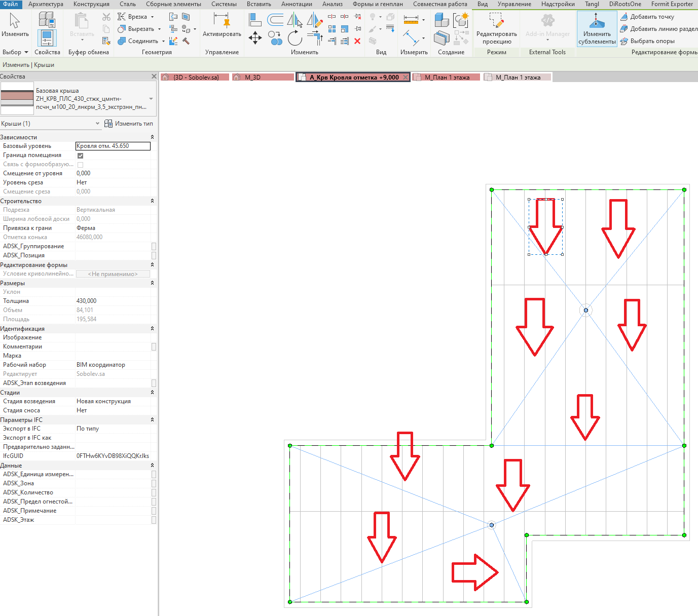Viewport: 698px width, 616px height.
Task: Collapse the Стадии section
Action: click(x=152, y=393)
